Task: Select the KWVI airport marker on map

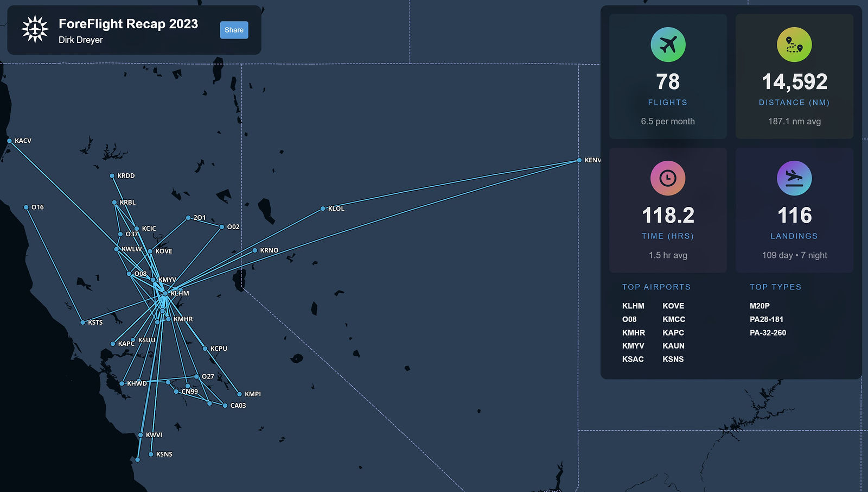Action: tap(141, 435)
